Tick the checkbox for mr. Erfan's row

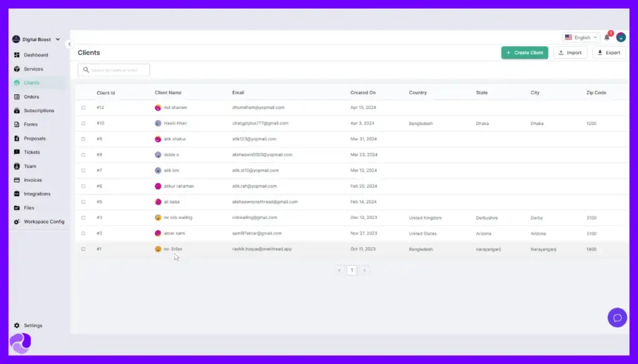83,248
